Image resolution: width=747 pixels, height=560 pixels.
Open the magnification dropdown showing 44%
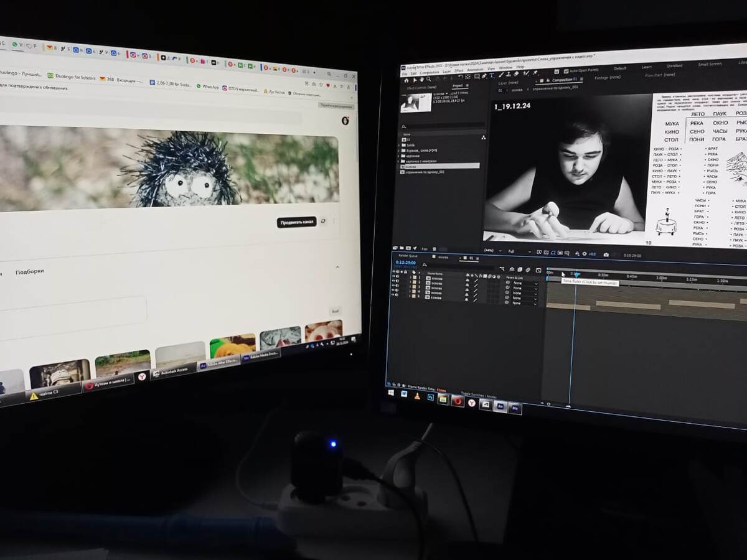coord(492,251)
